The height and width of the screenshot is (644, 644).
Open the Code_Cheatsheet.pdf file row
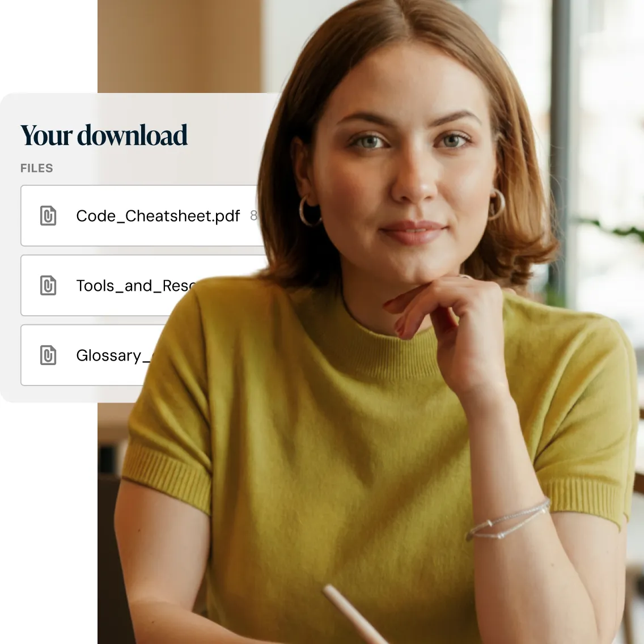click(x=142, y=215)
